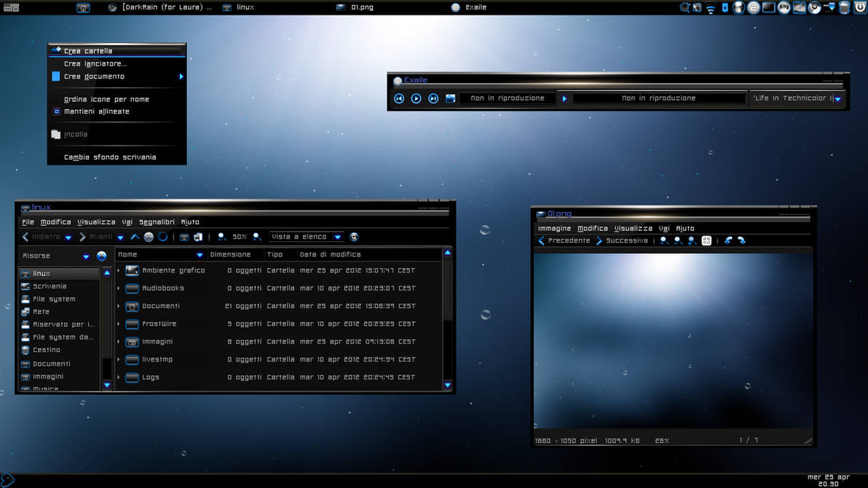The height and width of the screenshot is (488, 868).
Task: Expand Ambiente grafico folder row
Action: tap(119, 270)
